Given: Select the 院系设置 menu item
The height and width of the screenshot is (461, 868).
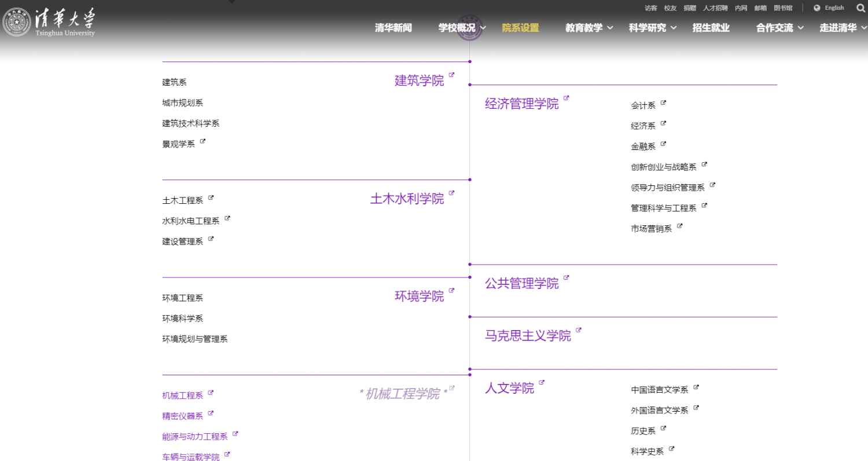Looking at the screenshot, I should (520, 28).
